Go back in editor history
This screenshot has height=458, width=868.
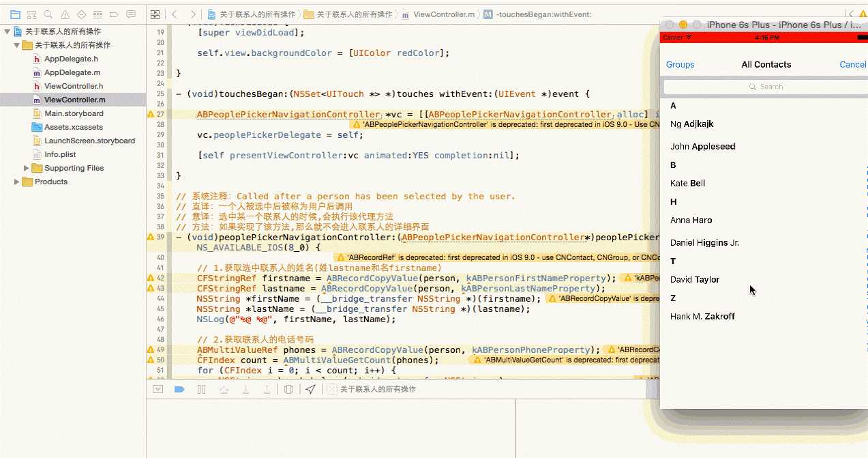pyautogui.click(x=175, y=14)
